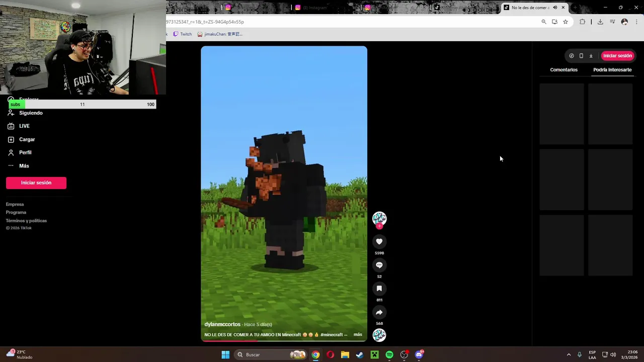Open Discord from the taskbar

pos(419,355)
